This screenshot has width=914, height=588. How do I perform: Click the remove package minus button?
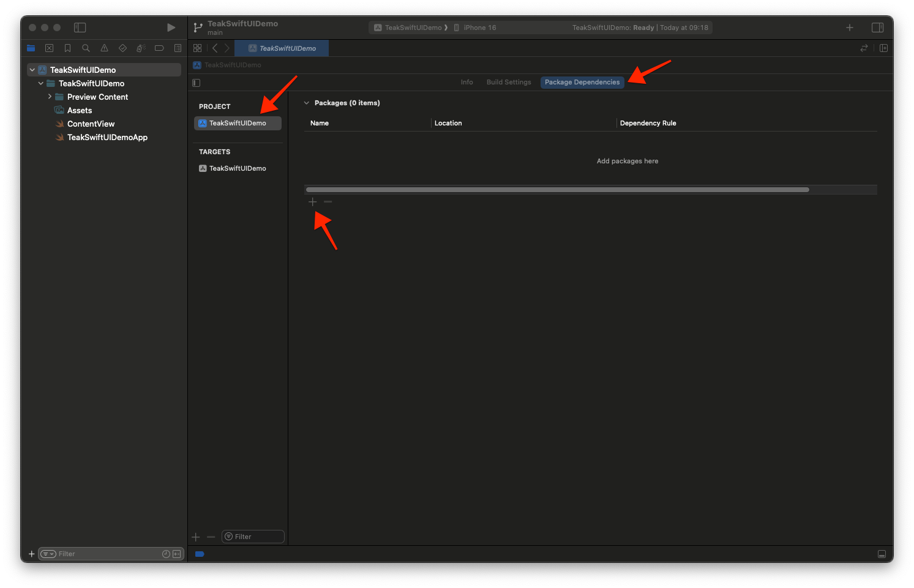[328, 202]
